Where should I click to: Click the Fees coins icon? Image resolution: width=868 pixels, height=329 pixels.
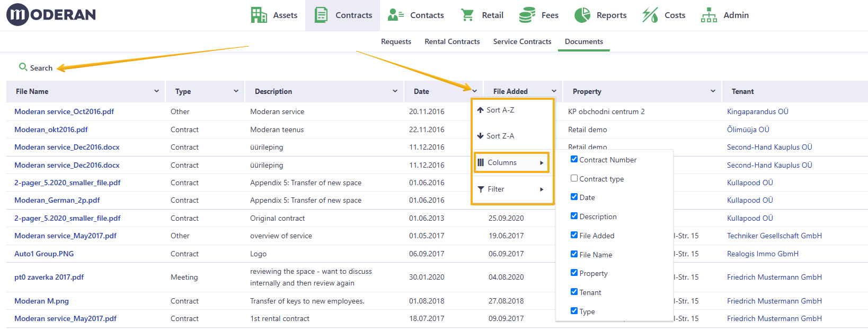[x=527, y=15]
